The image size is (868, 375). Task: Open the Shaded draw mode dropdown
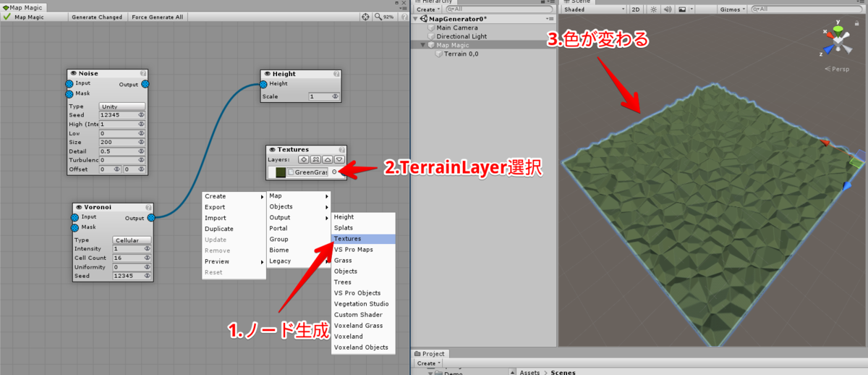coord(594,9)
